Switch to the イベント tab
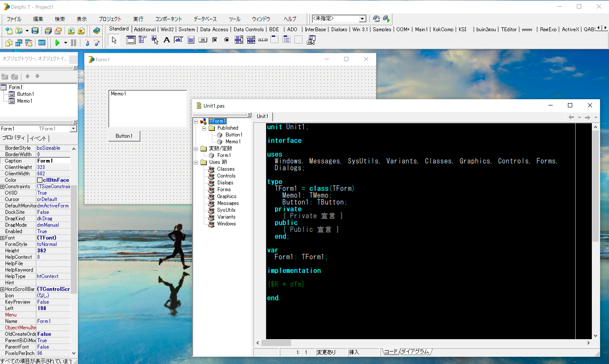This screenshot has width=609, height=364. tap(38, 138)
